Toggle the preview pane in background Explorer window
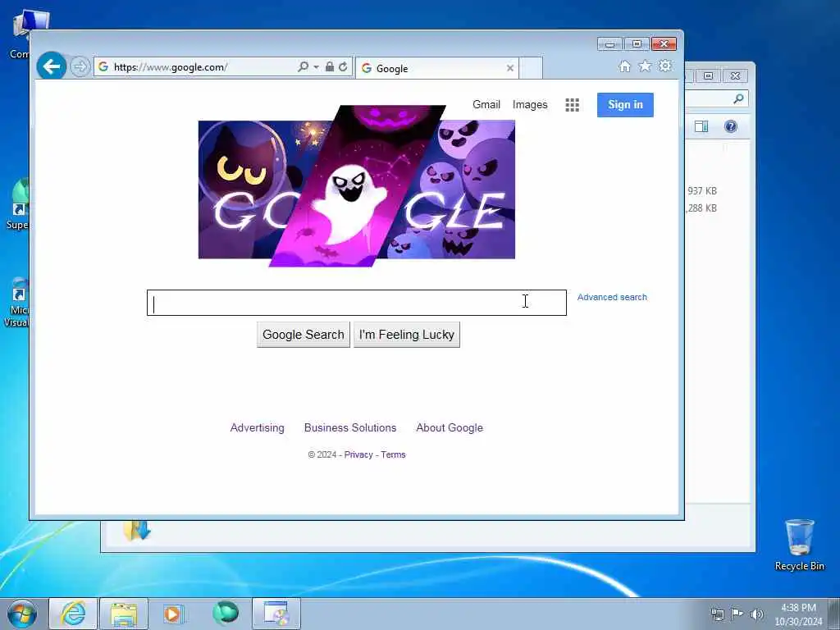The width and height of the screenshot is (840, 630). pyautogui.click(x=701, y=126)
